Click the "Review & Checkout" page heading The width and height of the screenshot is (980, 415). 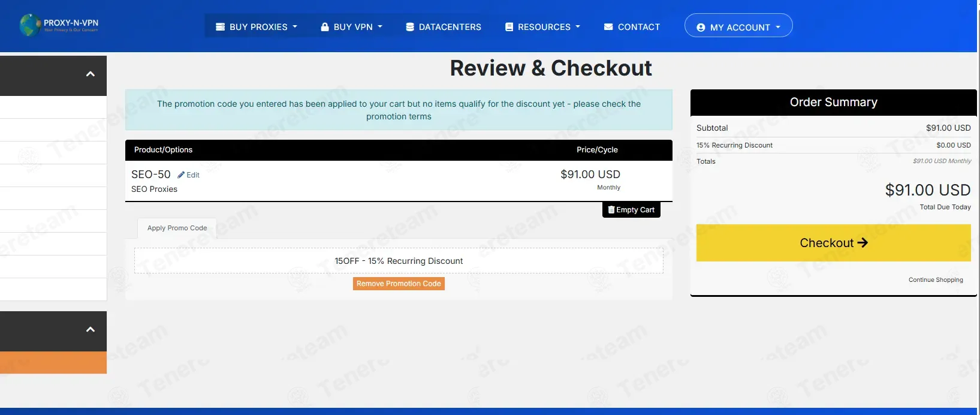[551, 68]
